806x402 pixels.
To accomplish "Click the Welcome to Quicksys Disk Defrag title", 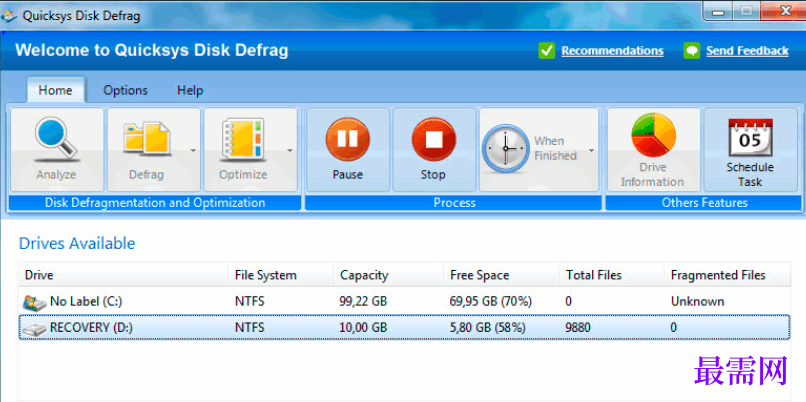I will [x=152, y=50].
